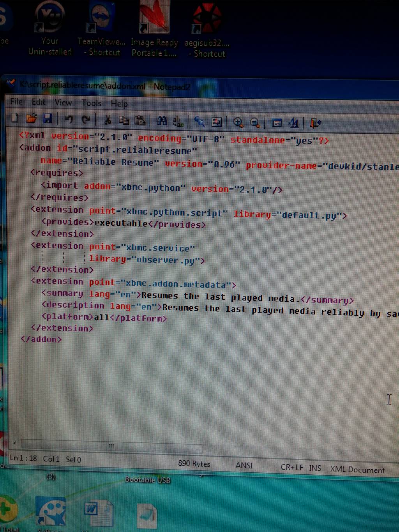
Task: Click the point="xbmc.service" extension line
Action: (113, 247)
